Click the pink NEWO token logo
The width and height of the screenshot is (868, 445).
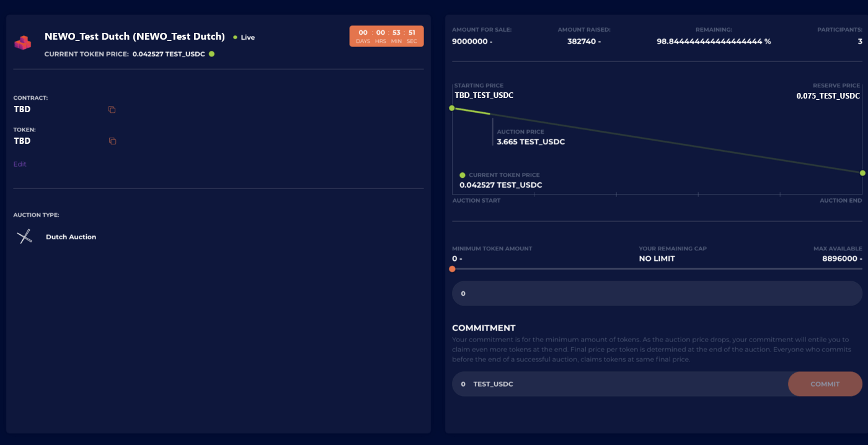[x=22, y=42]
